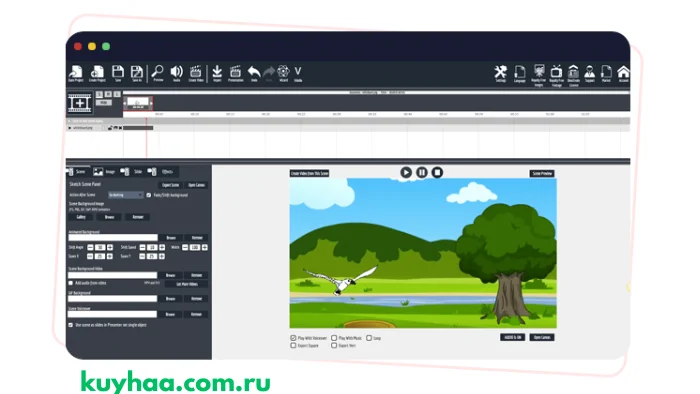Image resolution: width=700 pixels, height=394 pixels.
Task: Open Settings with the wrench icon
Action: click(500, 74)
